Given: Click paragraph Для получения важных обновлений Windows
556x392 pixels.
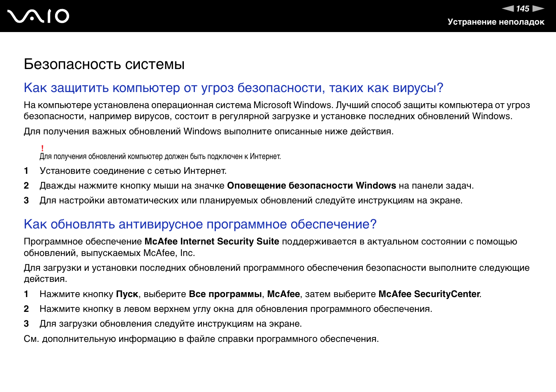Looking at the screenshot, I should 208,131.
